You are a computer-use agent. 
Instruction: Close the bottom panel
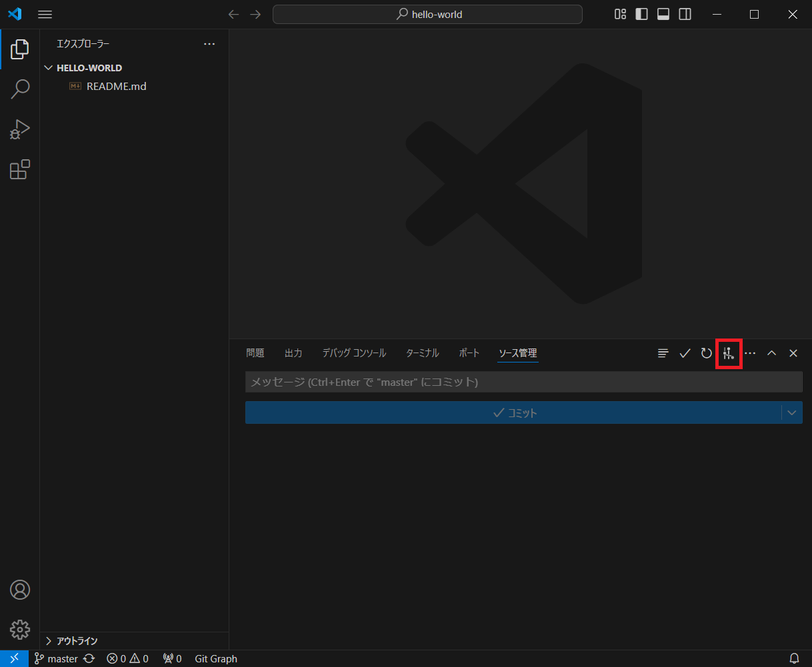click(x=793, y=353)
